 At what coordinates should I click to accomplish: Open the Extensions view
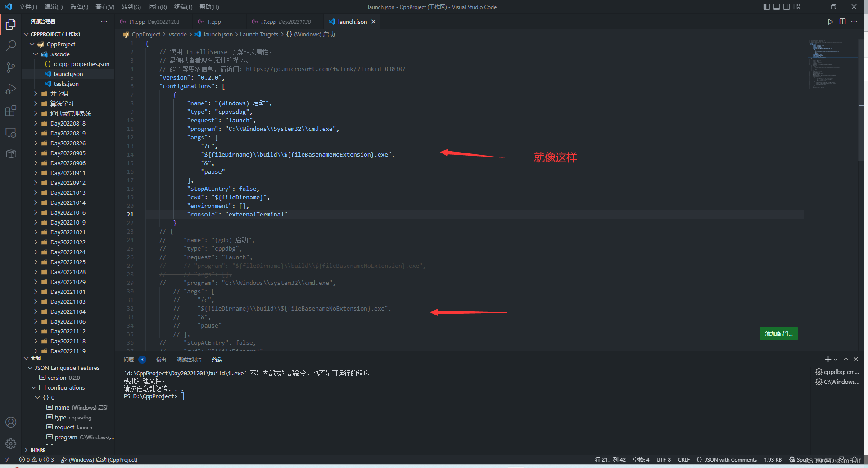[x=11, y=111]
